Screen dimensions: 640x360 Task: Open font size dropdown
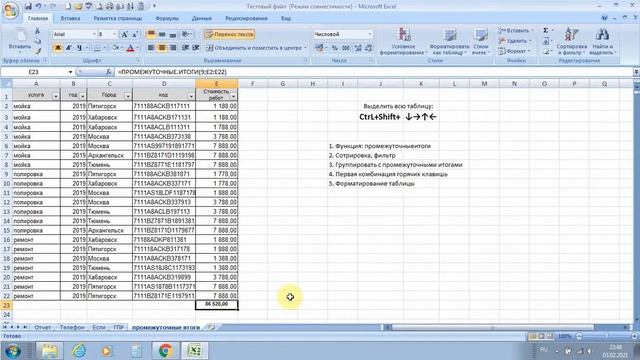pos(114,34)
